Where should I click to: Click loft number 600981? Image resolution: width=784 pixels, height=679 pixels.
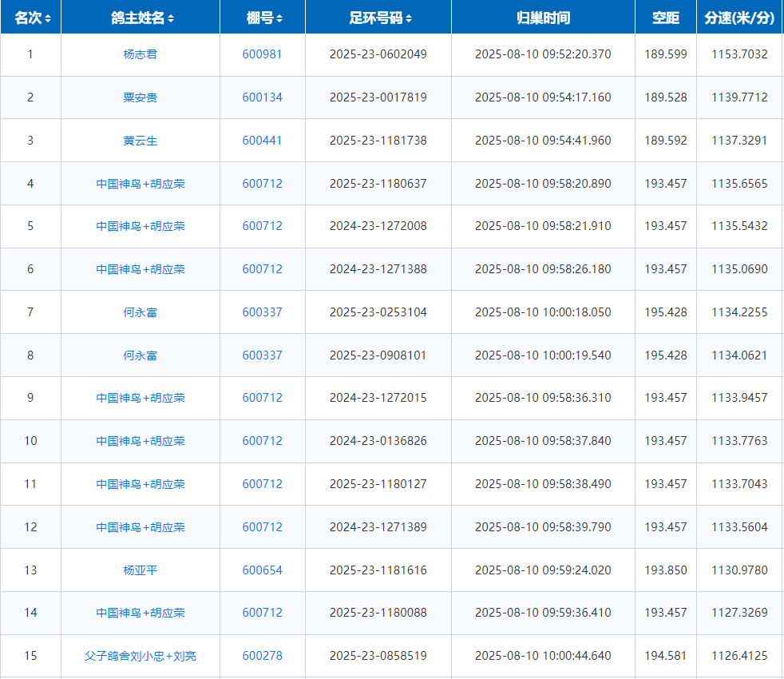pos(262,54)
